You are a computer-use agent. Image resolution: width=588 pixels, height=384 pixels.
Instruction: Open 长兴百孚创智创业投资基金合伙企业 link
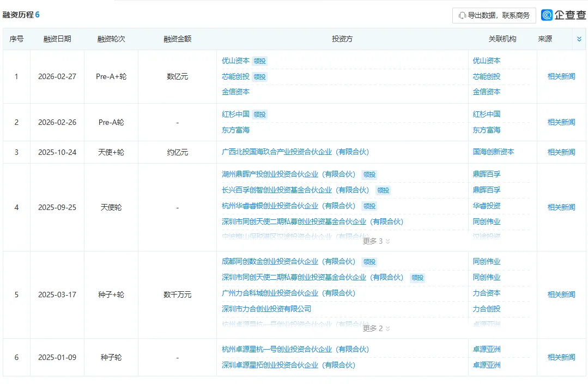295,190
